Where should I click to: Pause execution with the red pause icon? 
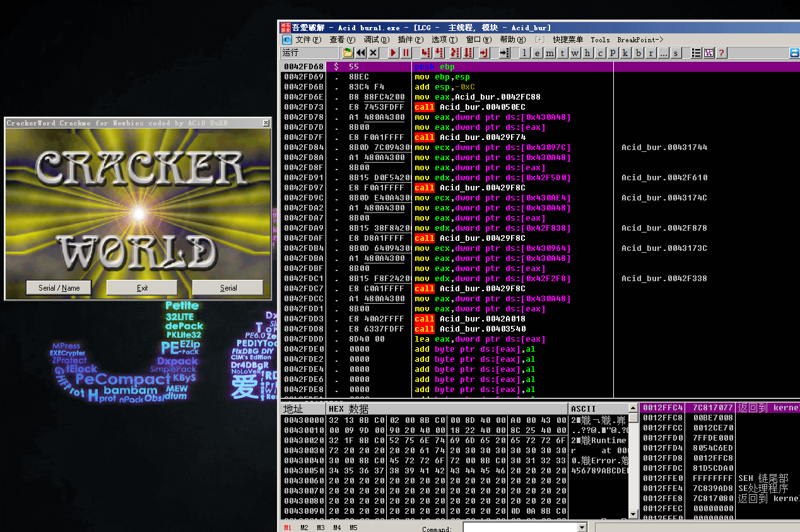tap(406, 53)
